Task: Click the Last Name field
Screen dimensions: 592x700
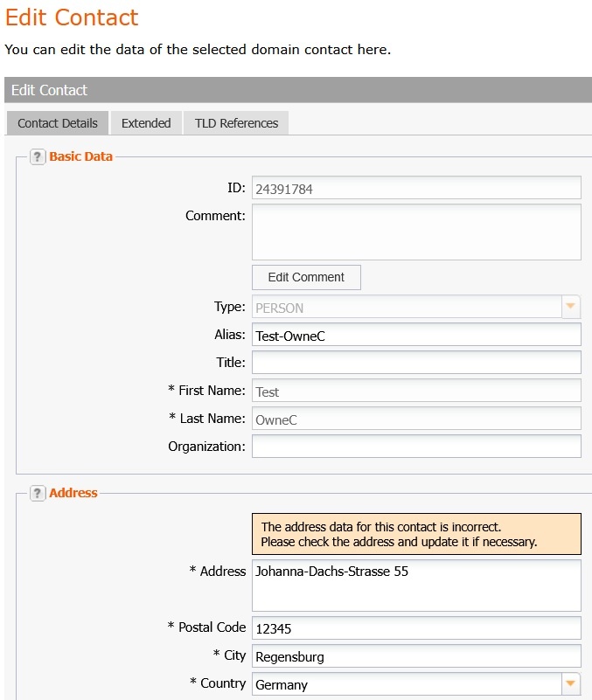Action: point(416,419)
